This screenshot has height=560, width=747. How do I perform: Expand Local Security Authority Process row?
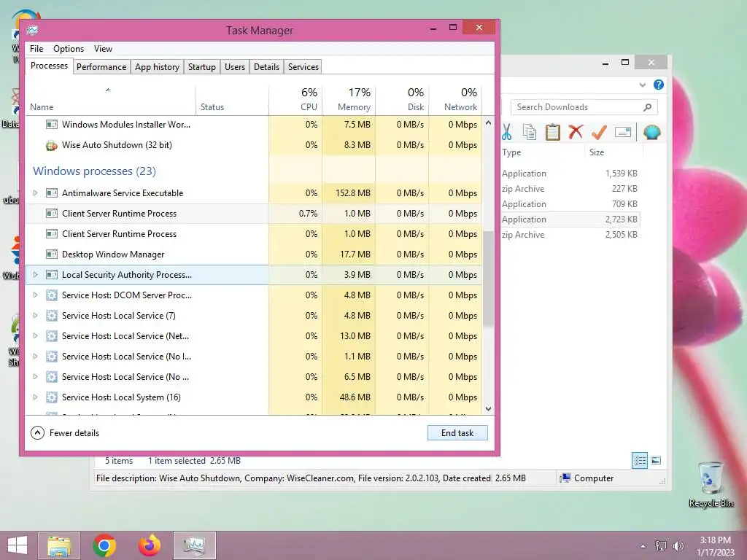35,275
